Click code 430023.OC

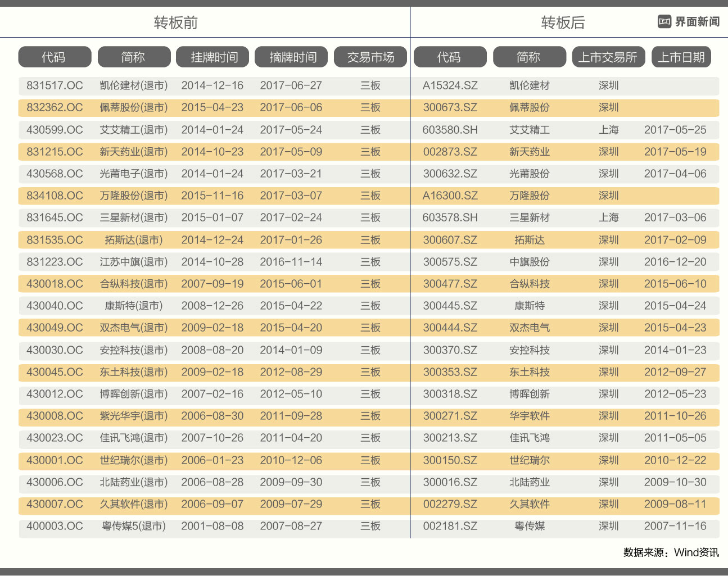[55, 438]
